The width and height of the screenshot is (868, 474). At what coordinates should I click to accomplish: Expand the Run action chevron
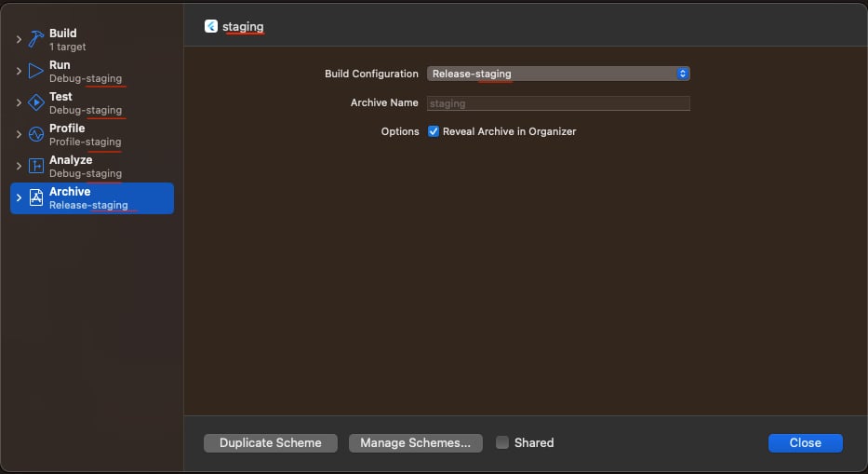coord(19,71)
